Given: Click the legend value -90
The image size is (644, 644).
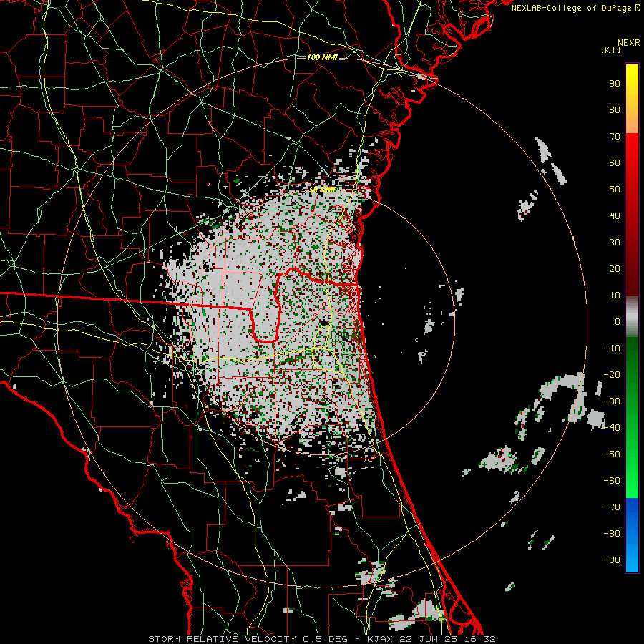Looking at the screenshot, I should [x=612, y=560].
